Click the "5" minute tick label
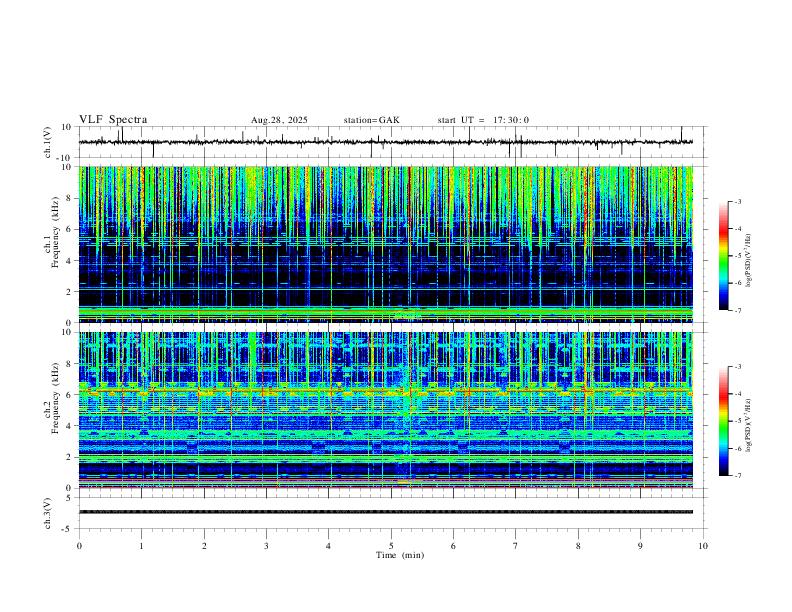 [x=391, y=546]
